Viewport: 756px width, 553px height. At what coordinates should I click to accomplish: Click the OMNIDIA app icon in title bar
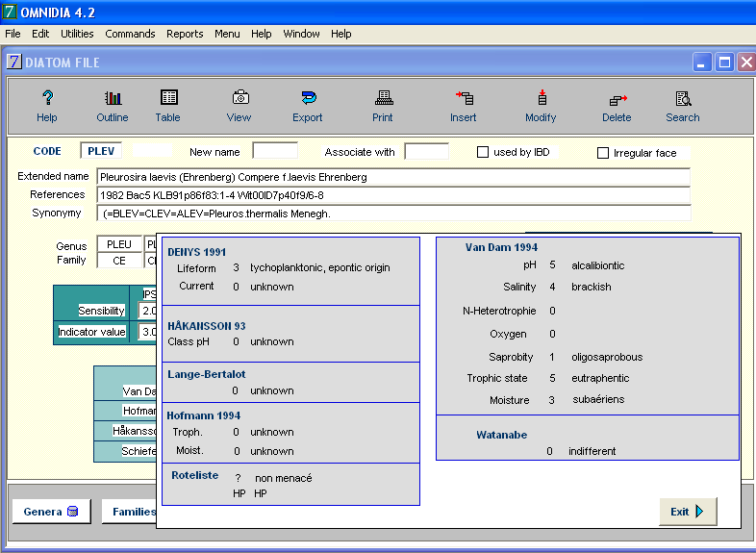click(9, 12)
